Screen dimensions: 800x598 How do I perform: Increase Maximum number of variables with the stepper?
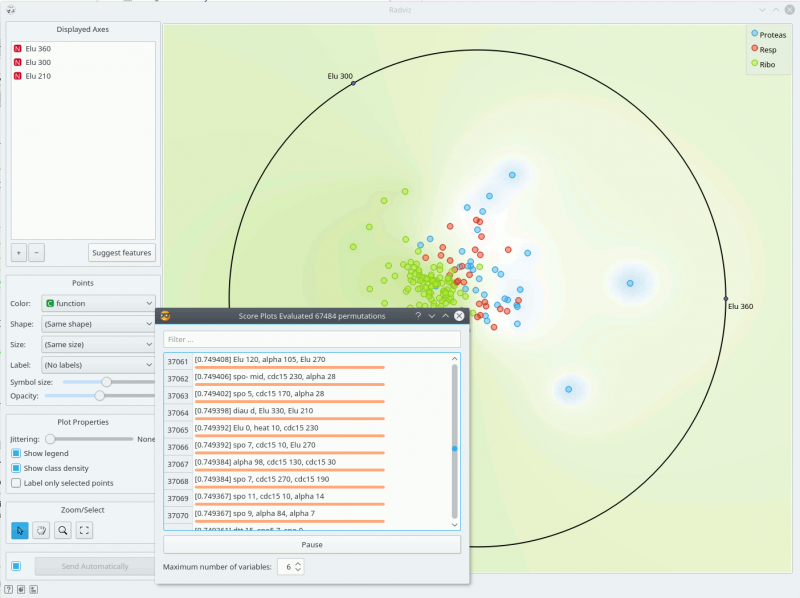pyautogui.click(x=298, y=563)
